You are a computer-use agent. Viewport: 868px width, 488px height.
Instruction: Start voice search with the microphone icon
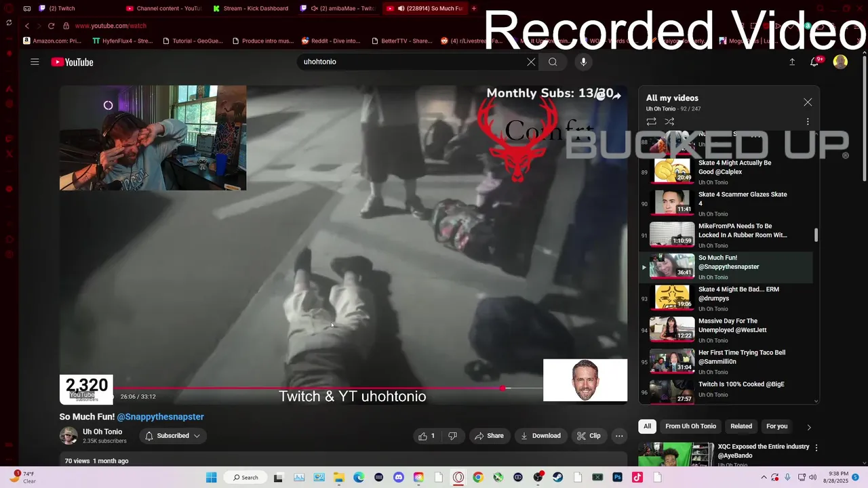(x=583, y=62)
